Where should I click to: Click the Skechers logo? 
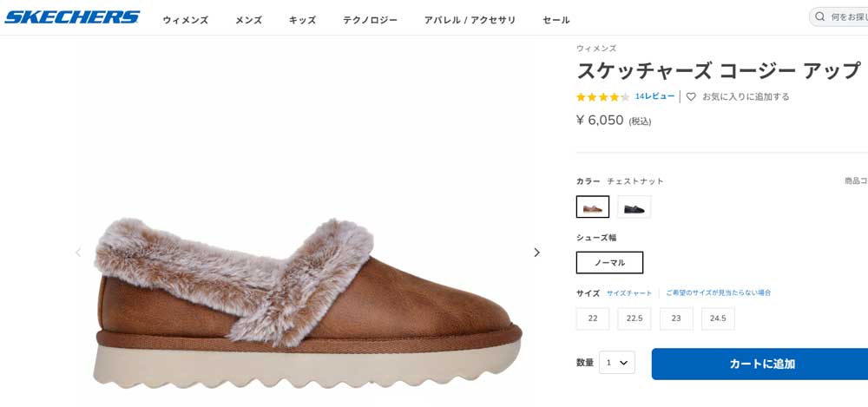[72, 17]
